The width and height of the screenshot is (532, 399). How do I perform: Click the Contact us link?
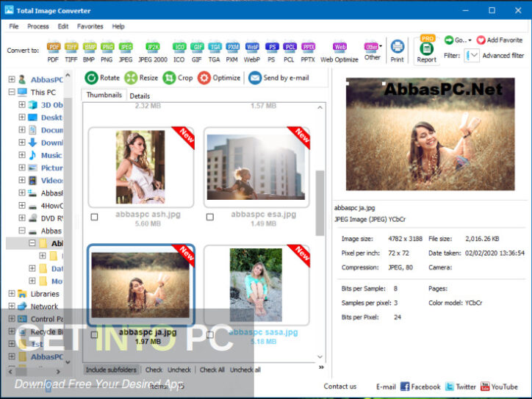coord(340,387)
